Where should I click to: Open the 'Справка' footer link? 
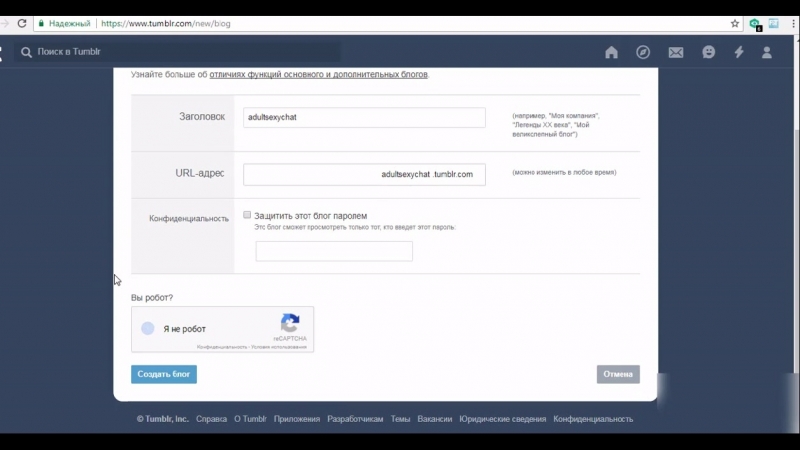coord(211,419)
